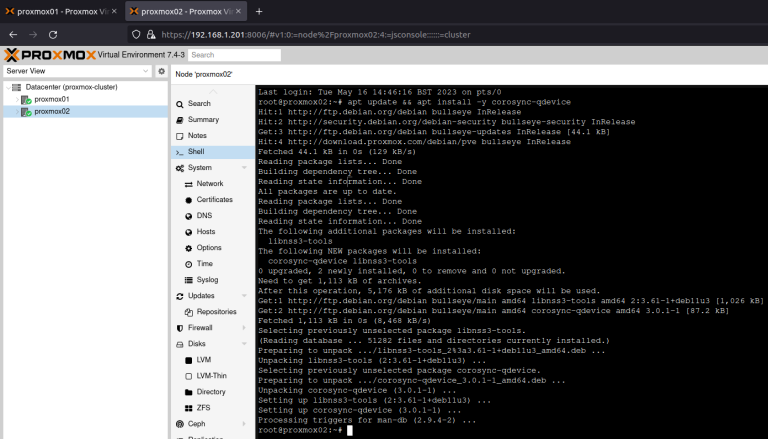
Task: Open Hosts globe icon
Action: (x=189, y=232)
